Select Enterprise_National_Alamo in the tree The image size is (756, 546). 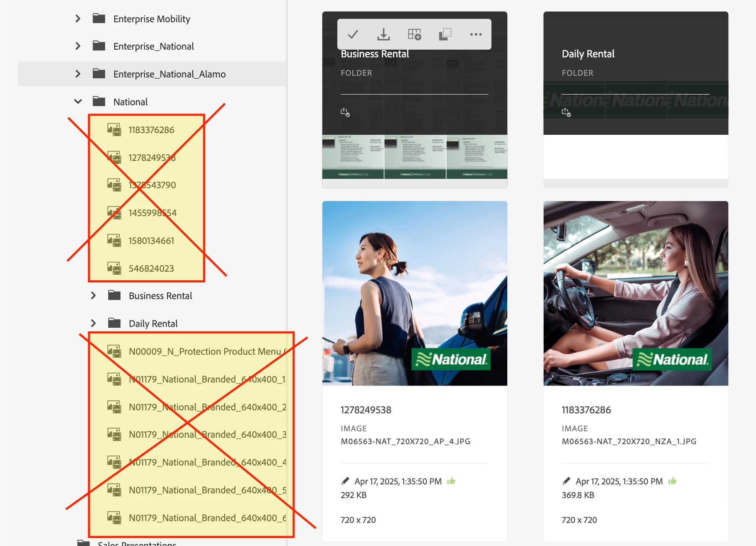(170, 74)
